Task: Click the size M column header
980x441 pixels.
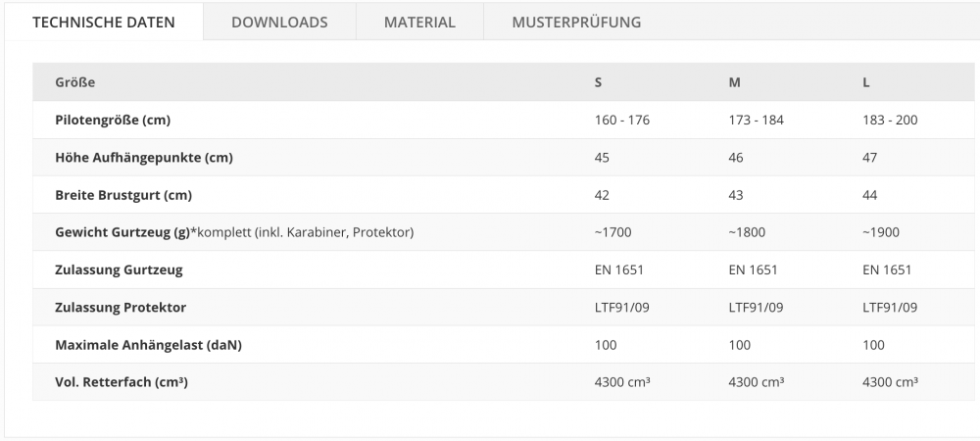Action: 734,81
